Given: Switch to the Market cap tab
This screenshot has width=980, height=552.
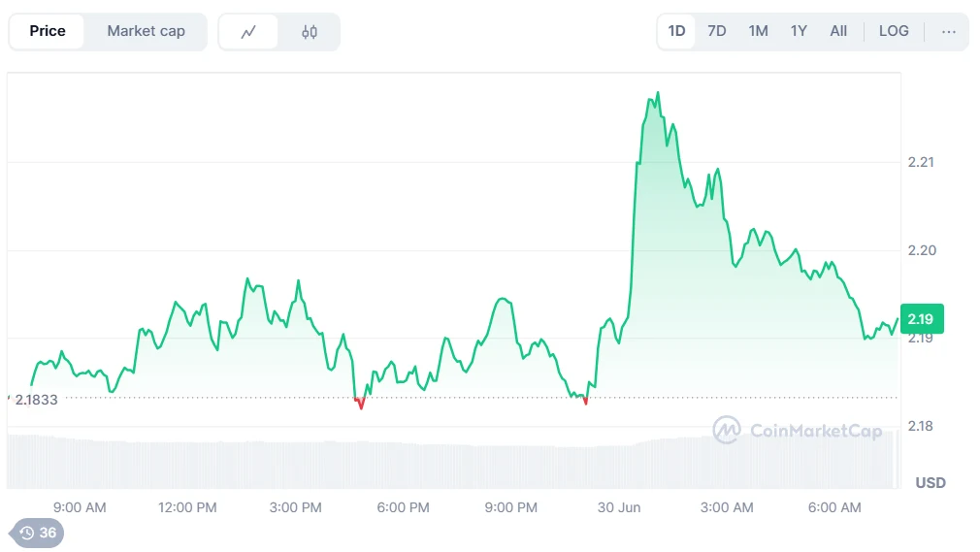Looking at the screenshot, I should 146,31.
